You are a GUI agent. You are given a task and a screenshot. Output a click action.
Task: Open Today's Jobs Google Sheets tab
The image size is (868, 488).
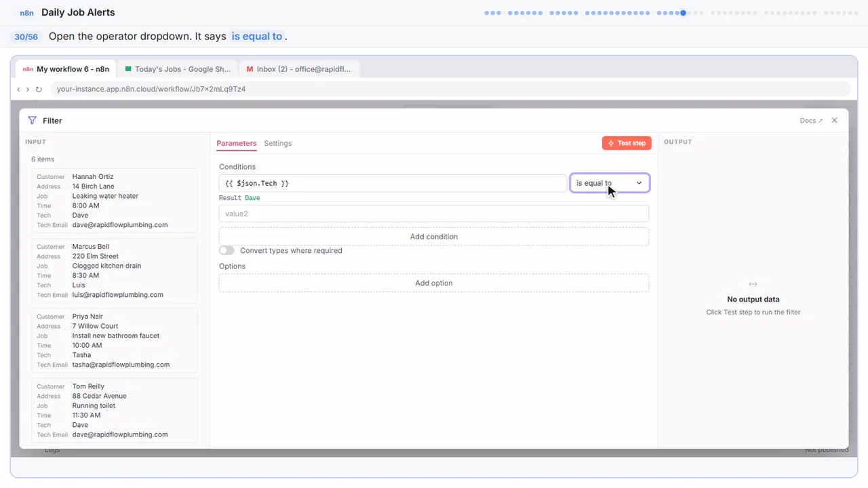[x=178, y=69]
